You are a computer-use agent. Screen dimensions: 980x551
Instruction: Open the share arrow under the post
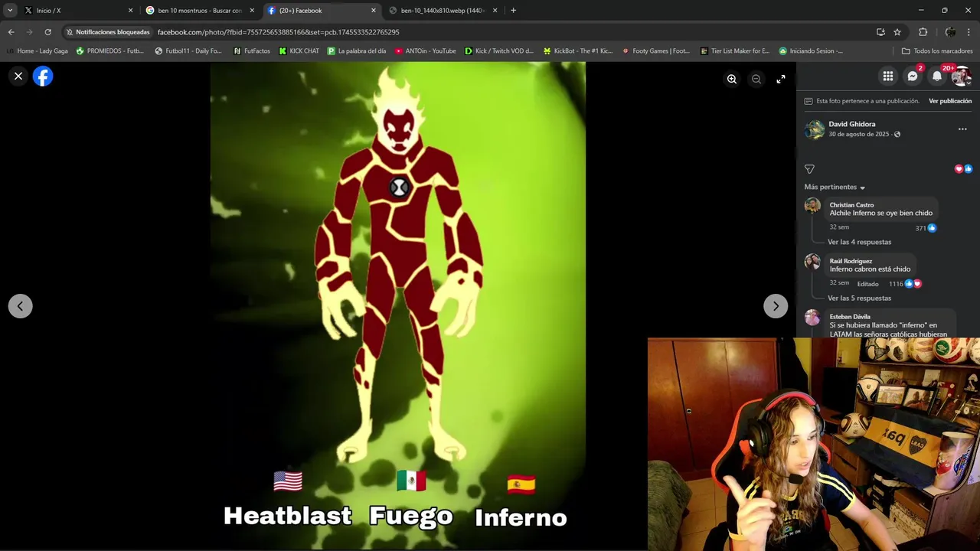point(809,169)
